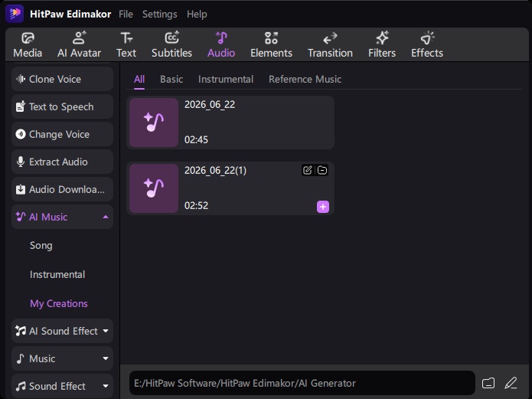Click the AI Generator save path field

pyautogui.click(x=302, y=383)
